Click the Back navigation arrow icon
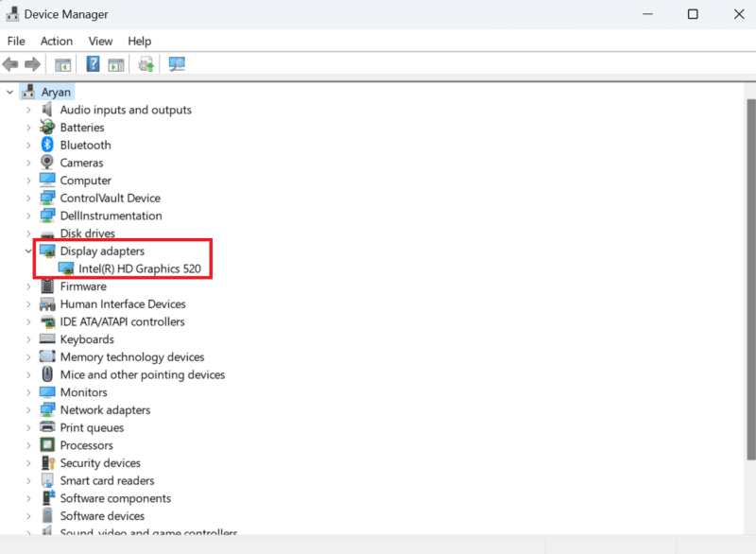 [x=10, y=63]
